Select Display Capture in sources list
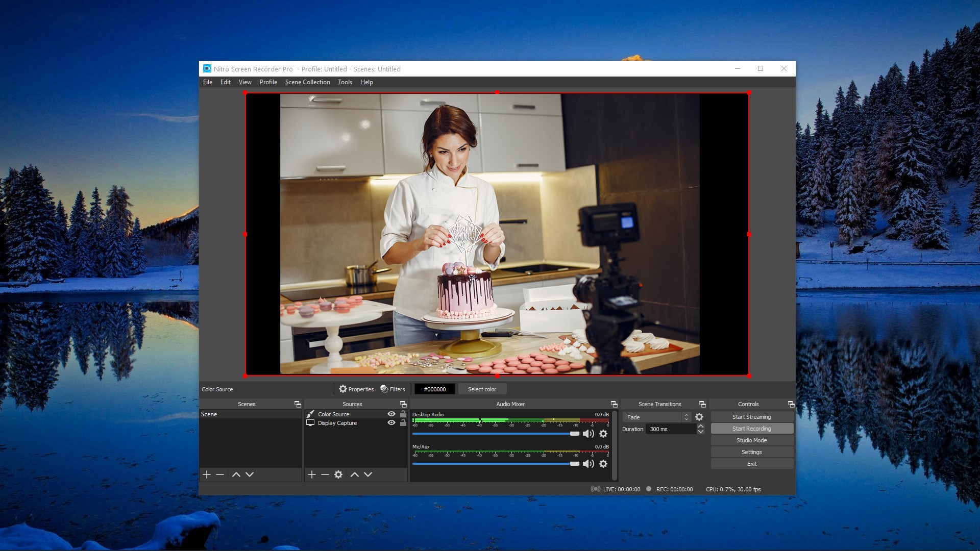980x551 pixels. (x=337, y=423)
